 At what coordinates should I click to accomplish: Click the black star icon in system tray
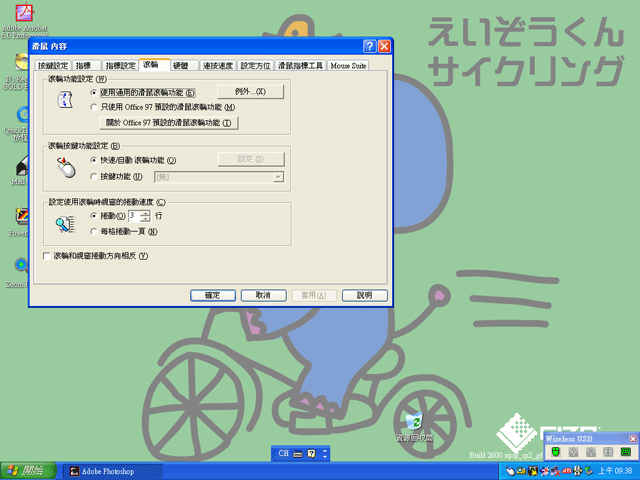click(x=533, y=471)
